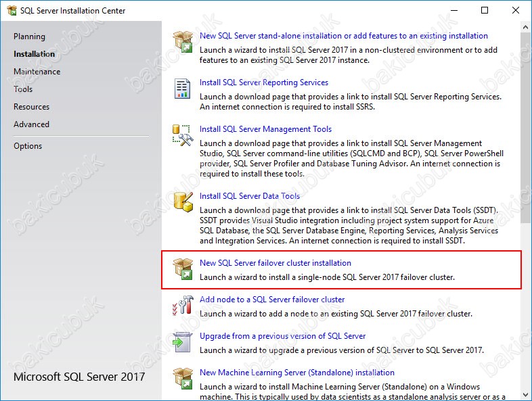
Task: Click the Data Tools database icon
Action: 183,202
